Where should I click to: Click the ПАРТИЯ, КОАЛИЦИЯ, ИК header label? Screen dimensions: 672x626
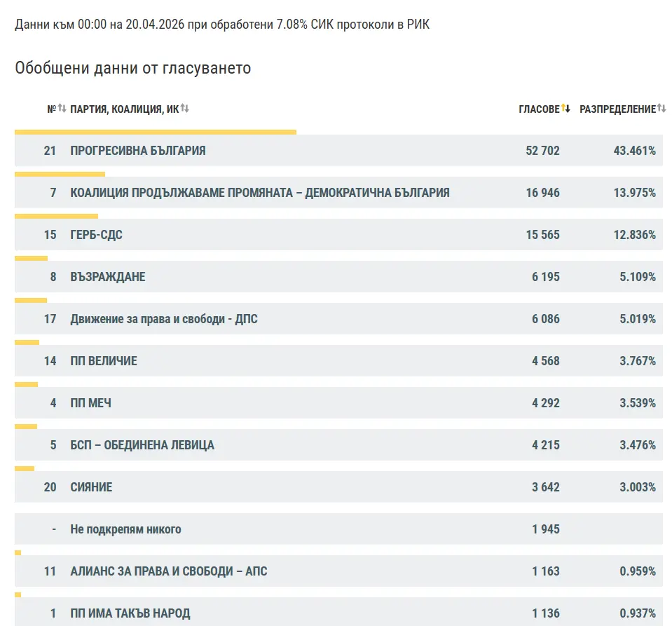pos(124,109)
